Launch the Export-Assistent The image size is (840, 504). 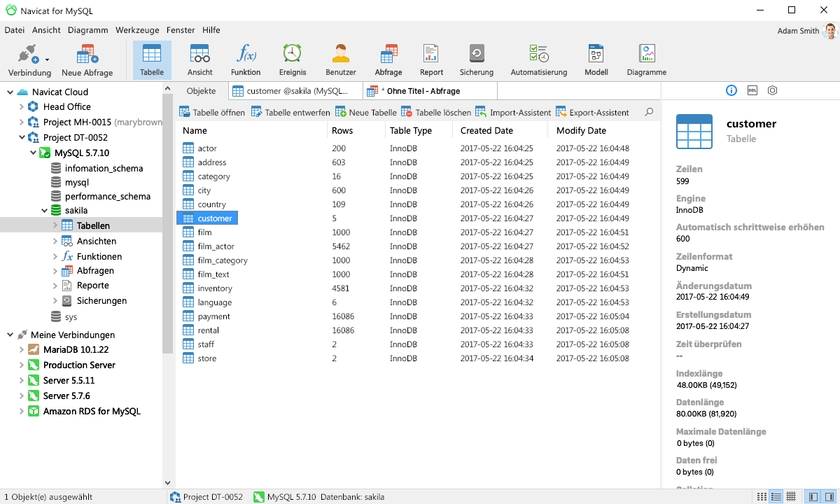pos(592,112)
